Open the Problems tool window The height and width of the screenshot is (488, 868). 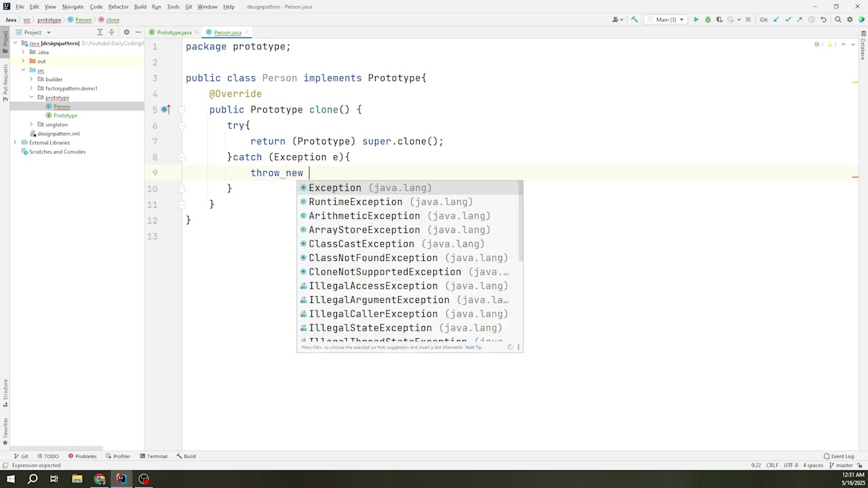tap(82, 456)
